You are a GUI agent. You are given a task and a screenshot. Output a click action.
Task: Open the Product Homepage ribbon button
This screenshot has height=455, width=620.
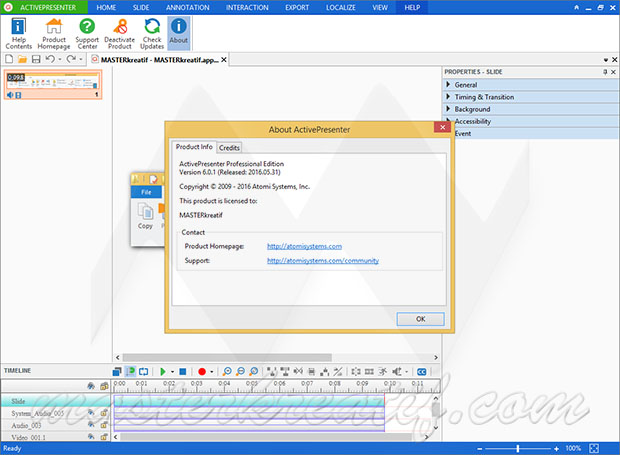(54, 34)
